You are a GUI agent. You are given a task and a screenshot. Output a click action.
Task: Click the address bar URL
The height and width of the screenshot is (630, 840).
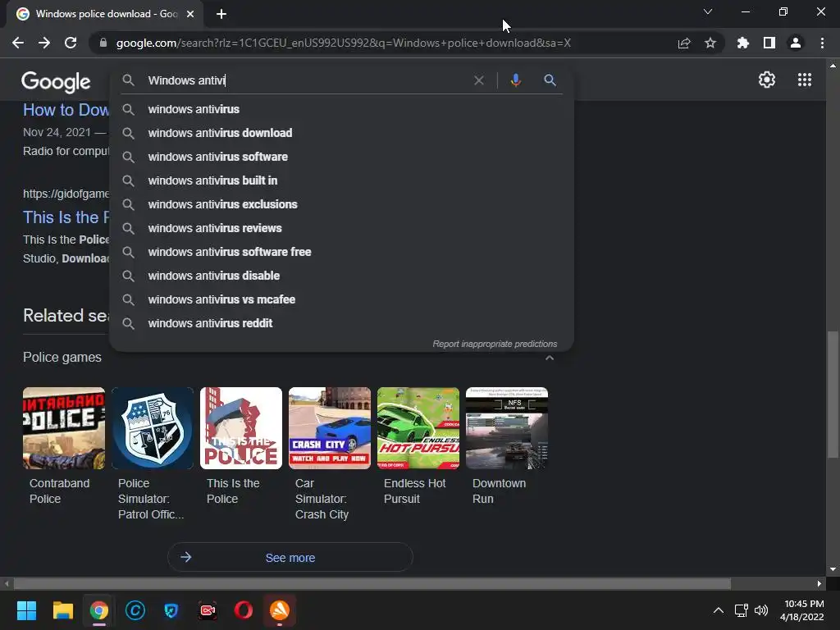tap(343, 43)
